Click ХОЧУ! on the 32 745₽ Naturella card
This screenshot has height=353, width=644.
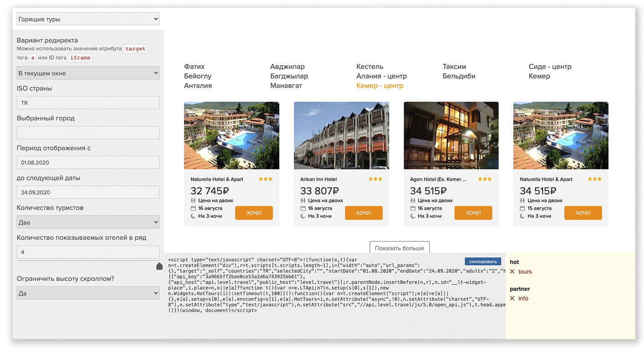click(x=254, y=213)
